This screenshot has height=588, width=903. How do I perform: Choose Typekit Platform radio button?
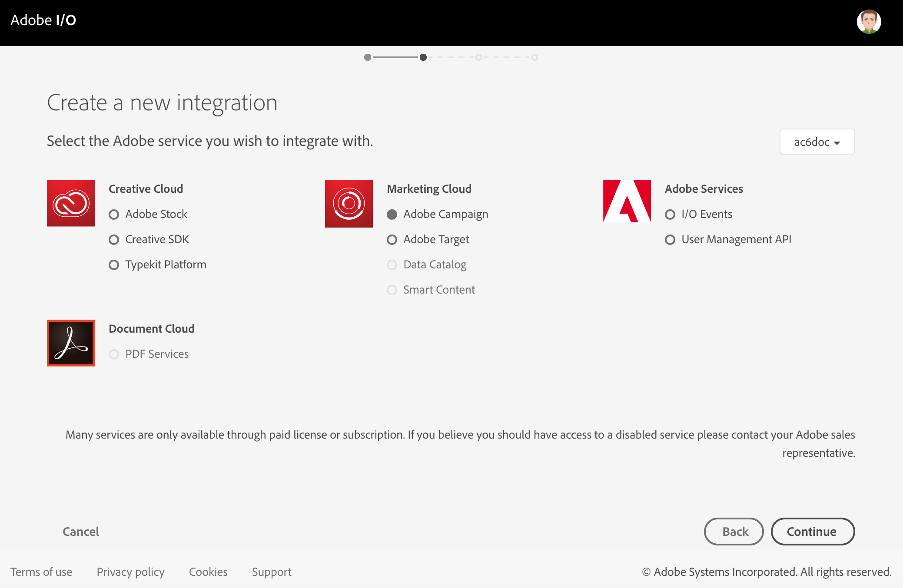(114, 265)
